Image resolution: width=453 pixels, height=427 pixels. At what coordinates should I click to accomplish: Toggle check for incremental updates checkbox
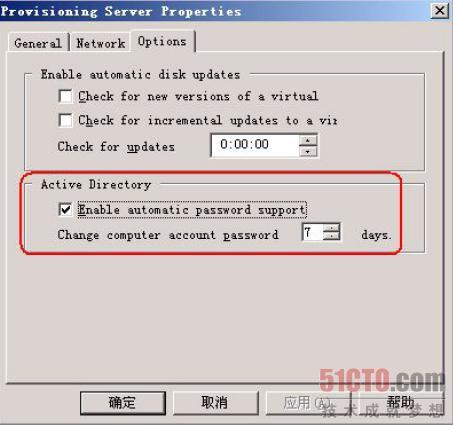click(65, 120)
